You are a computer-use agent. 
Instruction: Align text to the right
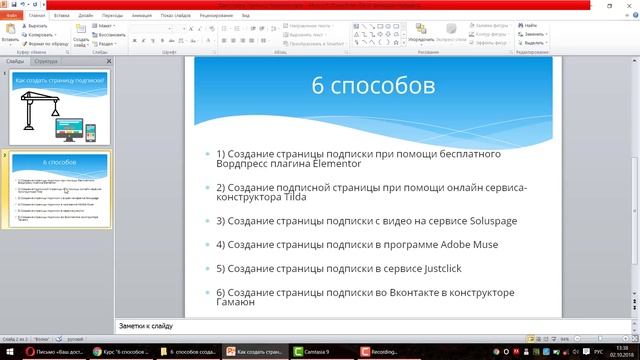click(x=243, y=41)
